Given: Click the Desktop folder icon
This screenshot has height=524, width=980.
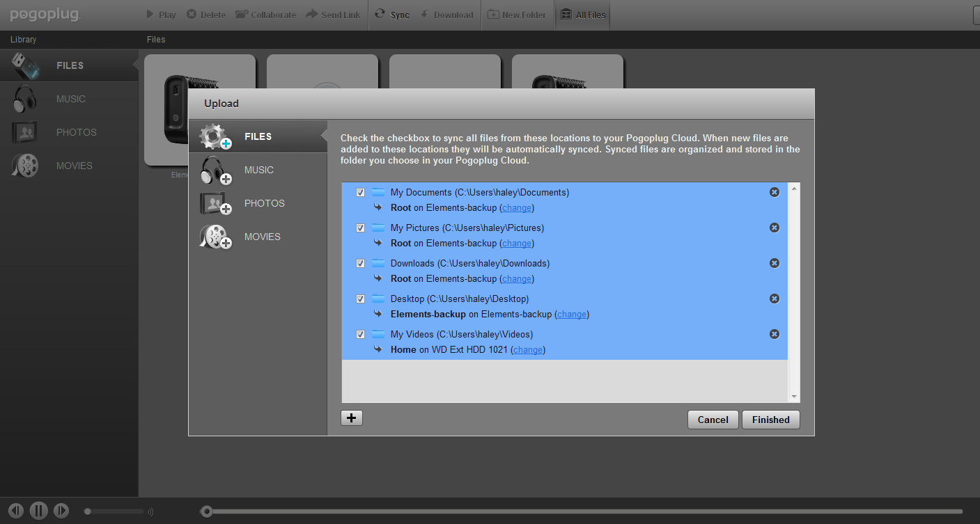Looking at the screenshot, I should tap(378, 299).
